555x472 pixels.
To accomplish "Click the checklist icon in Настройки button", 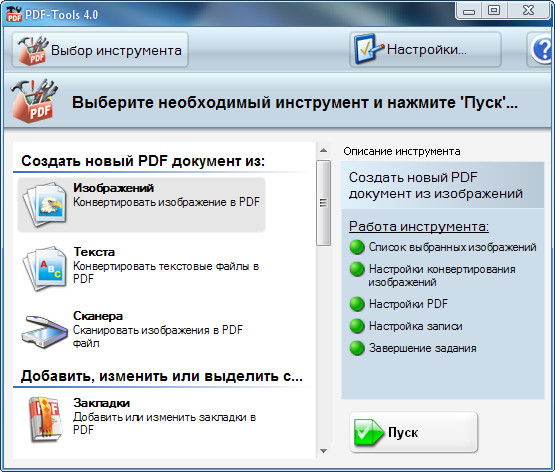I will click(x=369, y=49).
